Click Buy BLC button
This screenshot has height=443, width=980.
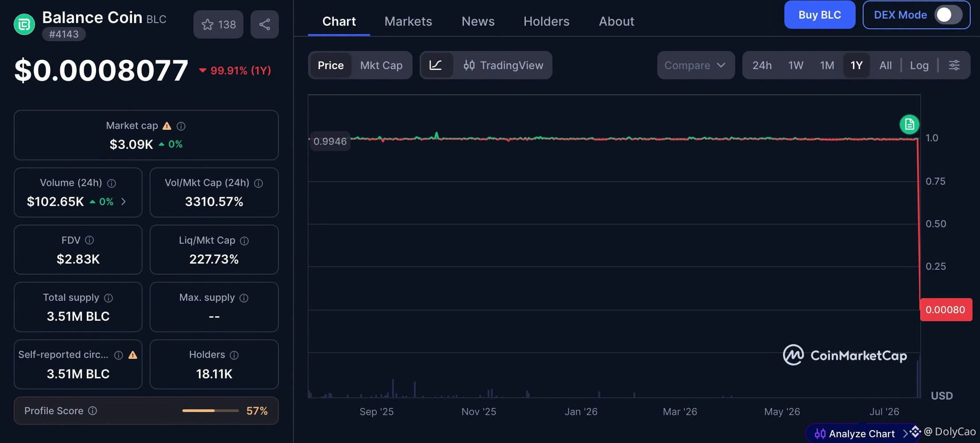click(x=820, y=15)
